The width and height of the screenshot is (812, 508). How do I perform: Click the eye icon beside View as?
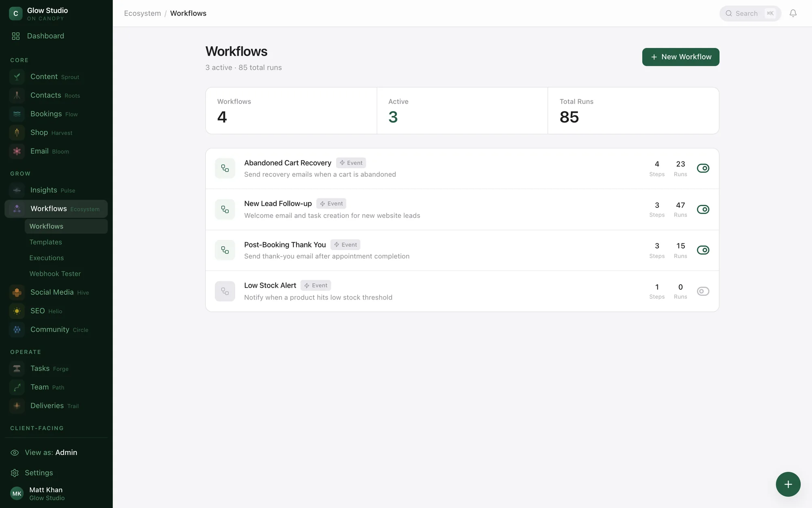(15, 453)
